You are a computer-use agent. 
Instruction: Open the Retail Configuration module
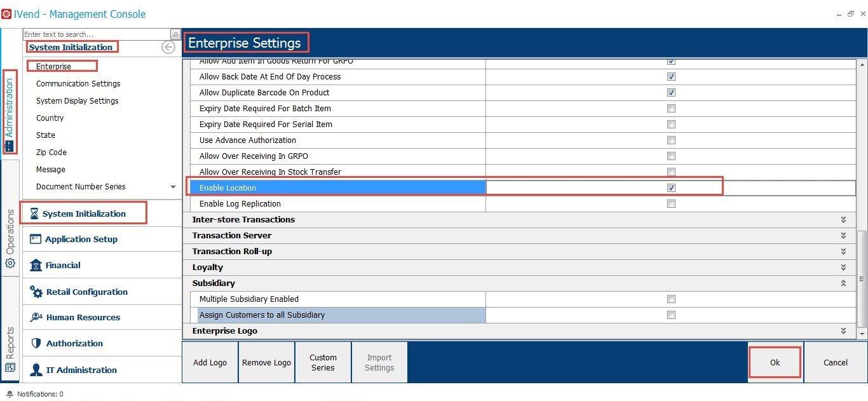point(102,292)
